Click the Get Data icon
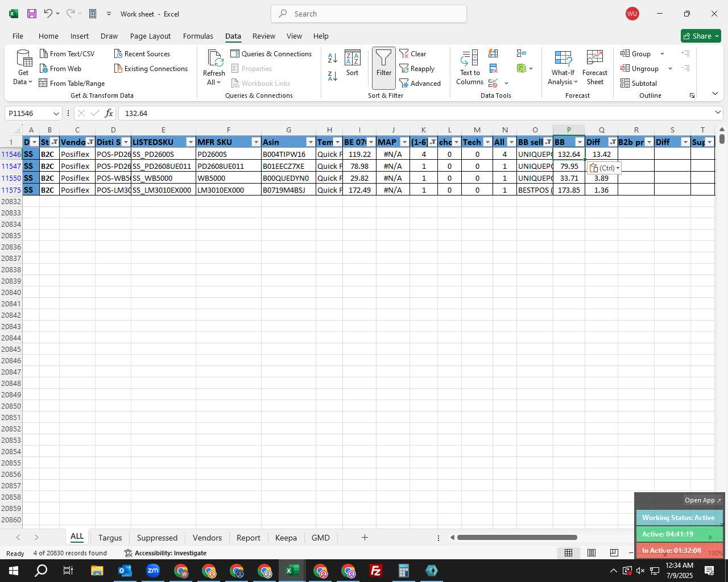The width and height of the screenshot is (728, 582). click(23, 67)
